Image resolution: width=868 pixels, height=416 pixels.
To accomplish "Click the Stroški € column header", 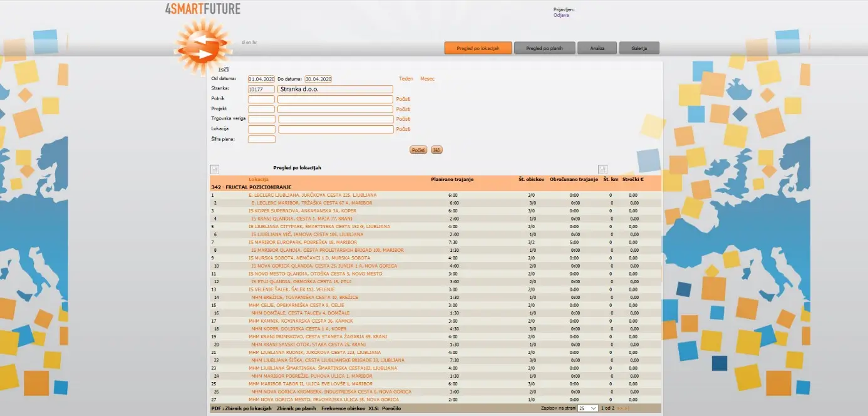I will tap(634, 180).
